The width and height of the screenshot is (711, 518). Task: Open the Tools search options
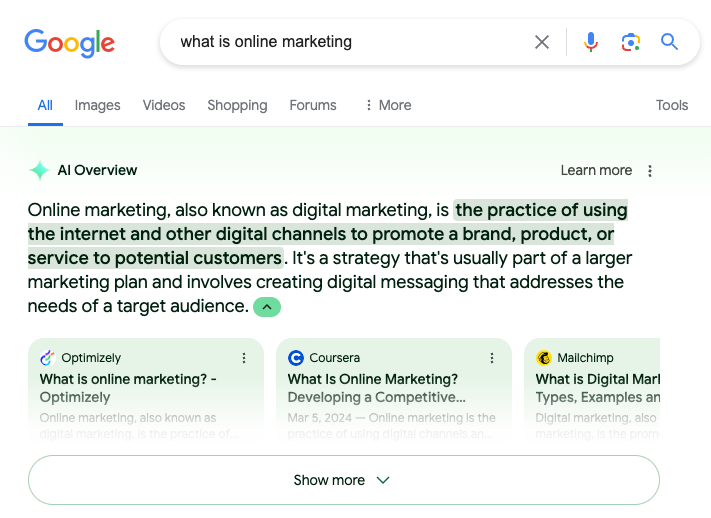(x=672, y=105)
